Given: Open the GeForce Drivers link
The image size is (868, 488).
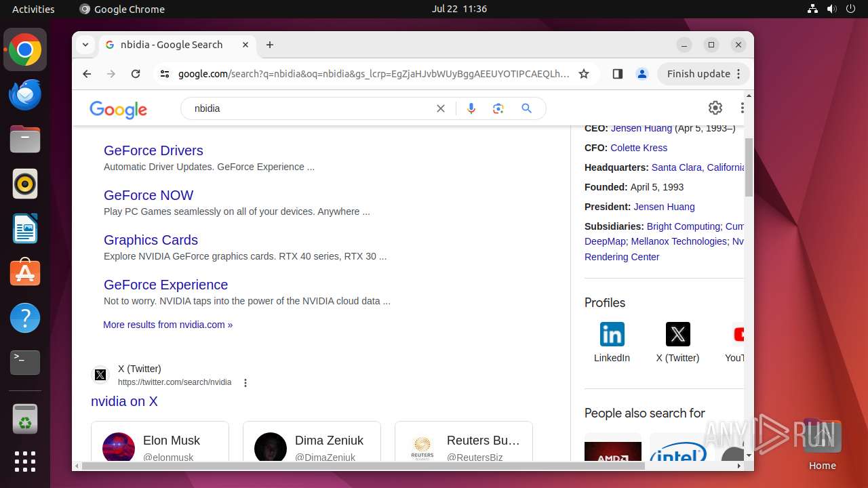Looking at the screenshot, I should point(153,150).
